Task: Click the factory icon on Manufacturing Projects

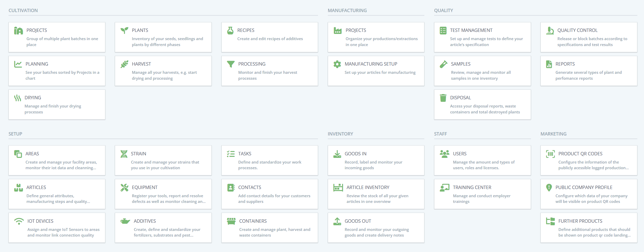Action: (x=337, y=31)
